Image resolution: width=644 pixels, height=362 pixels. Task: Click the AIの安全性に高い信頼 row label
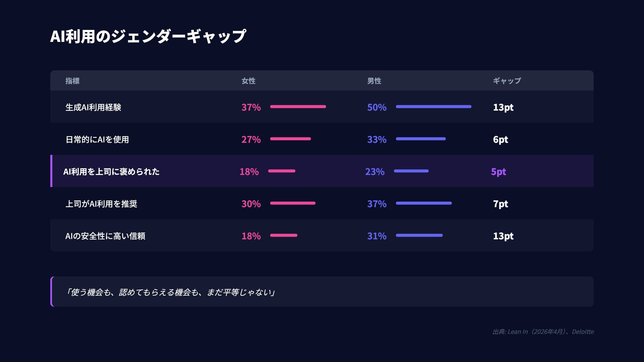[x=105, y=236]
